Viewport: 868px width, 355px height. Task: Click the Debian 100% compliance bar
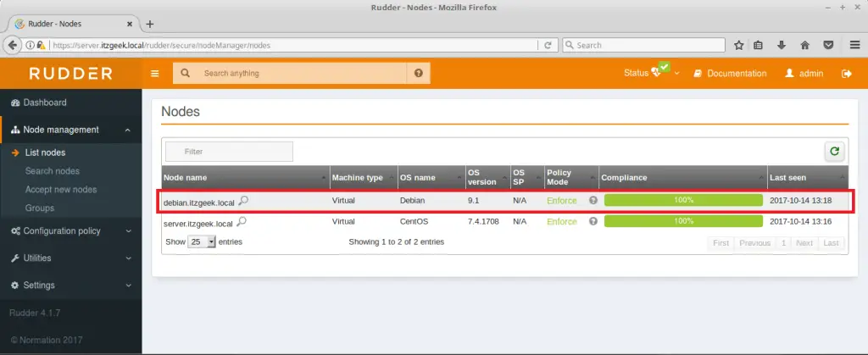coord(684,201)
